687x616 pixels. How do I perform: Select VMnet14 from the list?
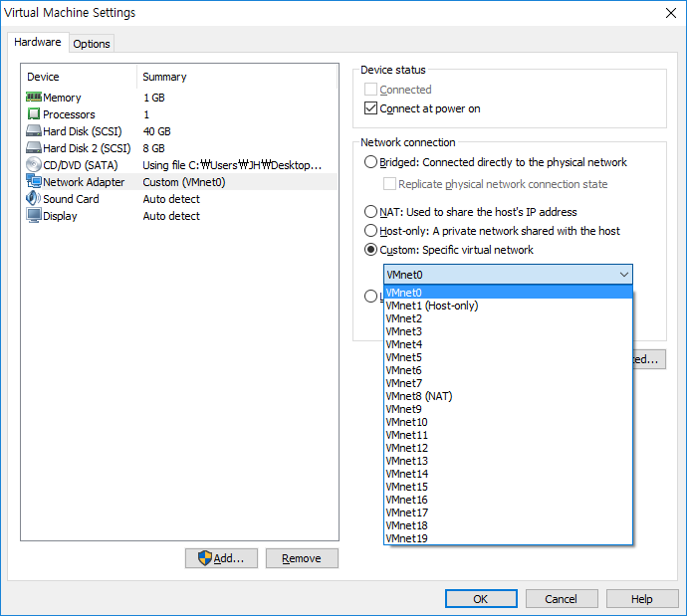pos(508,474)
